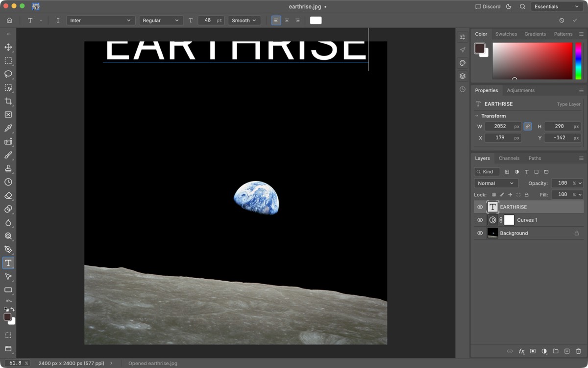
Task: Open the Normal blend mode dropdown
Action: click(496, 183)
